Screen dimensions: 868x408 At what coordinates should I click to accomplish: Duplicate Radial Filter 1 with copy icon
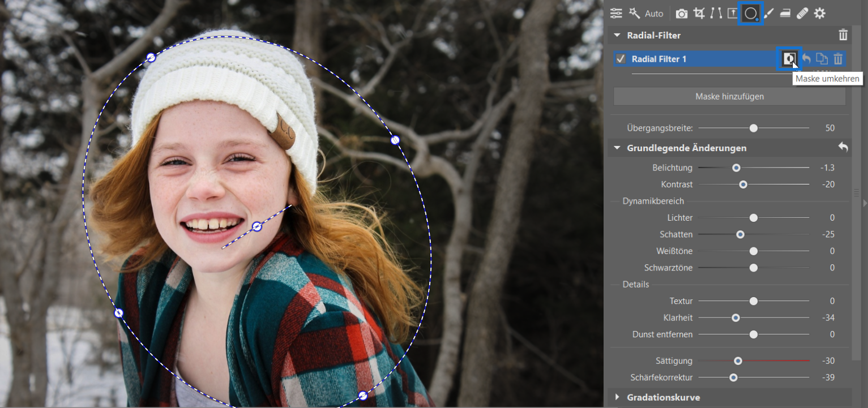click(822, 58)
